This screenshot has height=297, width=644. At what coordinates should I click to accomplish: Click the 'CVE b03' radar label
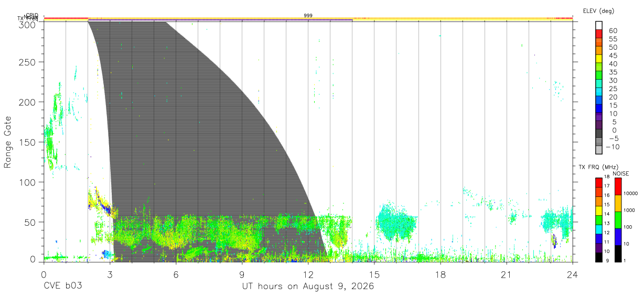[x=62, y=287]
